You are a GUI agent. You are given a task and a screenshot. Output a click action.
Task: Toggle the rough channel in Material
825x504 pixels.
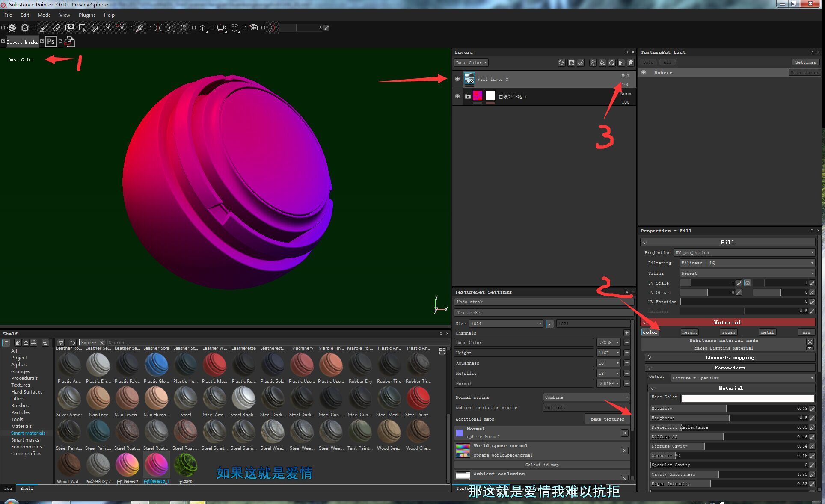(728, 332)
